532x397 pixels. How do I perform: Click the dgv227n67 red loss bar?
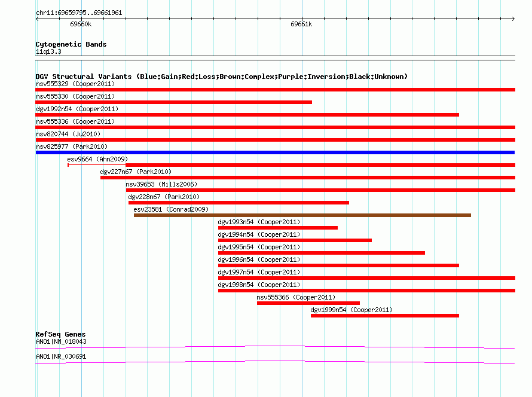(308, 178)
